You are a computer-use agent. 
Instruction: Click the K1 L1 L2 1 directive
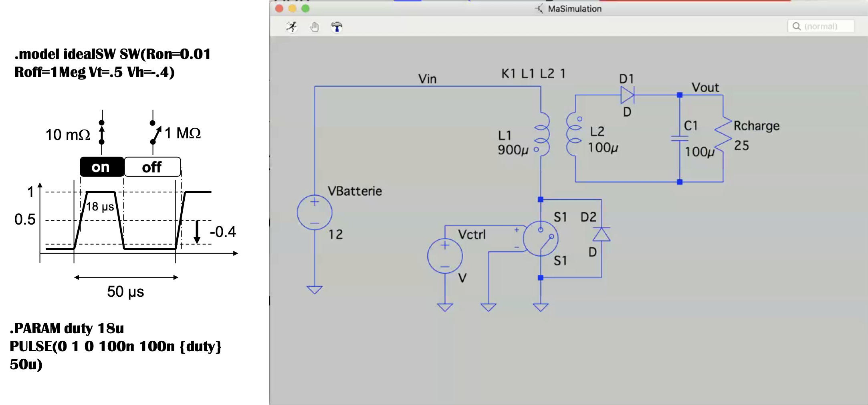533,73
